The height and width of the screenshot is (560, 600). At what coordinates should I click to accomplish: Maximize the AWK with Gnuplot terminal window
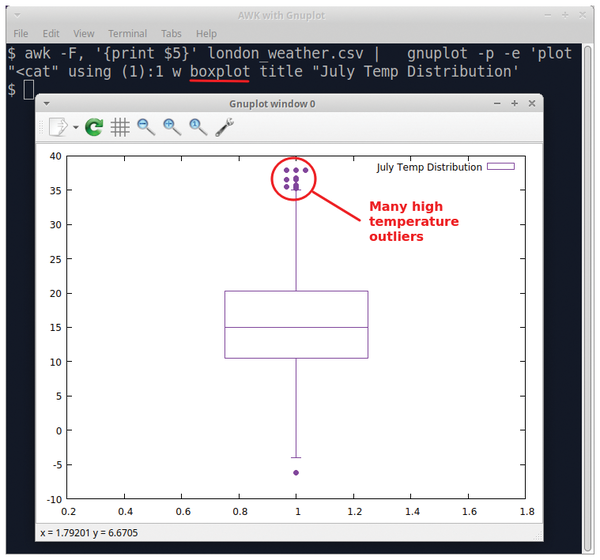(x=565, y=15)
